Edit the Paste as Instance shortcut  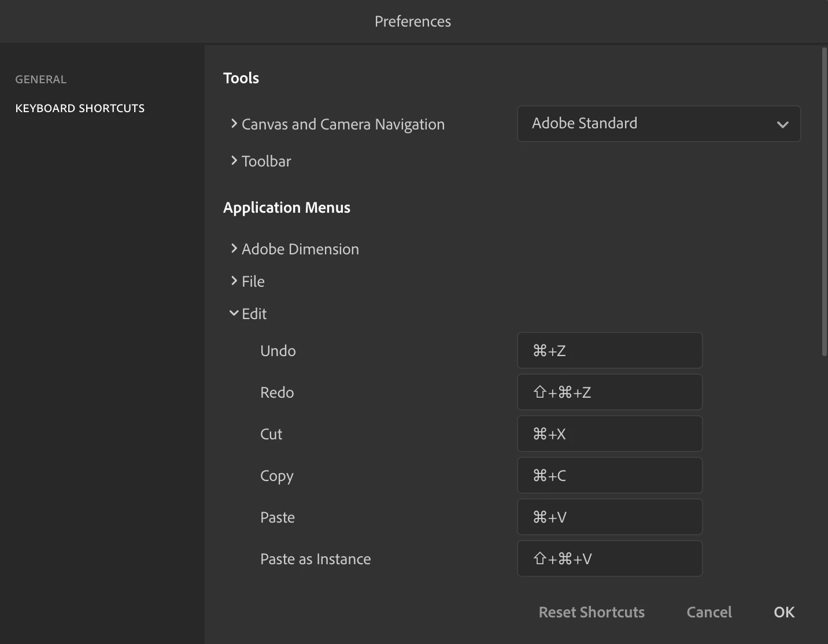click(609, 558)
